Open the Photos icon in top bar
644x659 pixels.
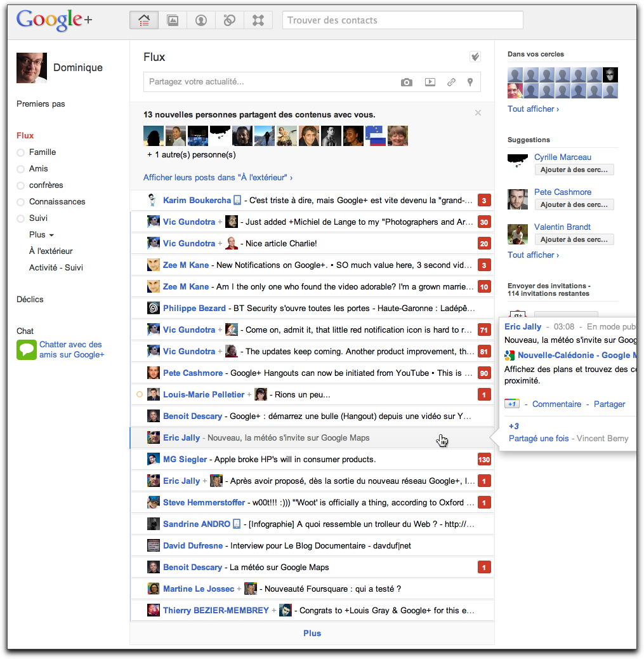click(173, 20)
